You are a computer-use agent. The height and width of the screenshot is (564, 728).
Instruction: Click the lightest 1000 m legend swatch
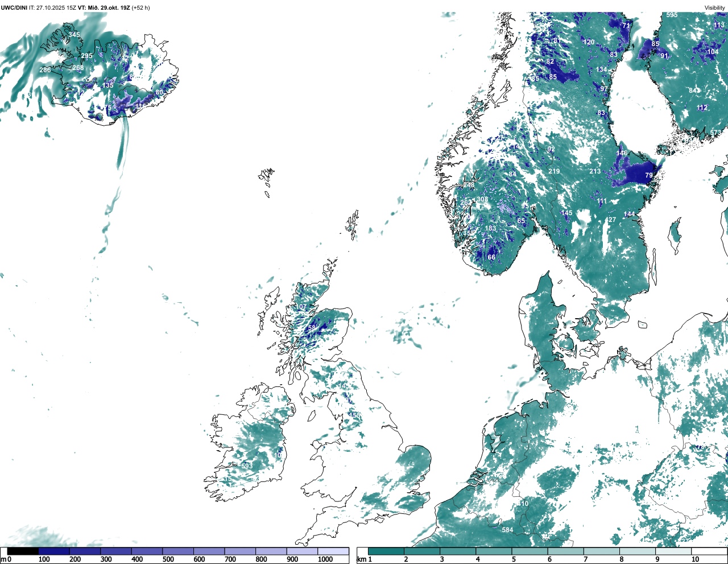(333, 551)
